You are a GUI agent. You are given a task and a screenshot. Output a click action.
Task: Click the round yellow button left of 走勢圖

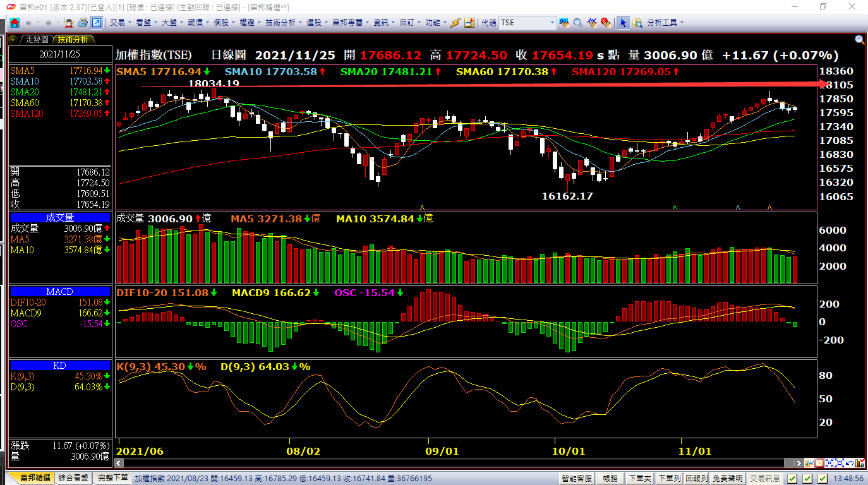[14, 39]
